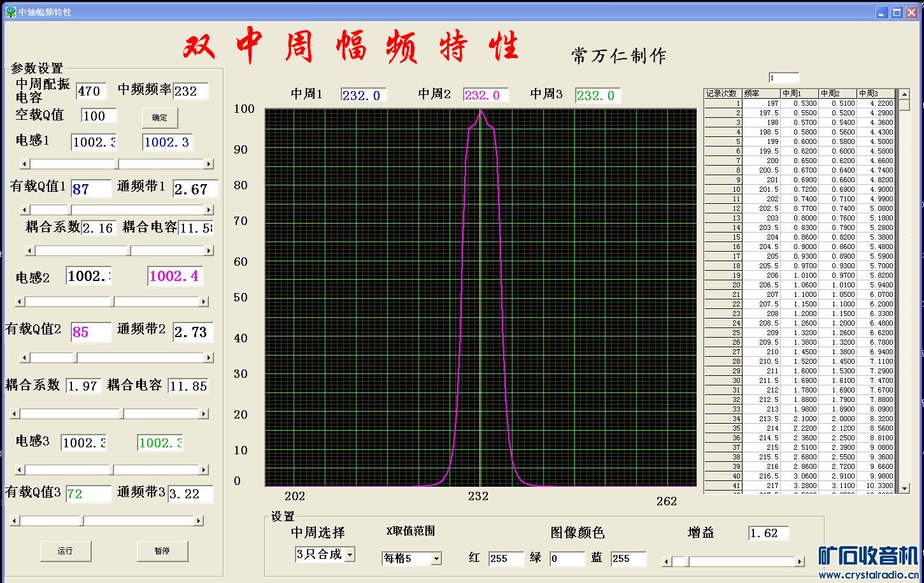Pause with the 暂停 button
This screenshot has width=924, height=583.
[162, 551]
